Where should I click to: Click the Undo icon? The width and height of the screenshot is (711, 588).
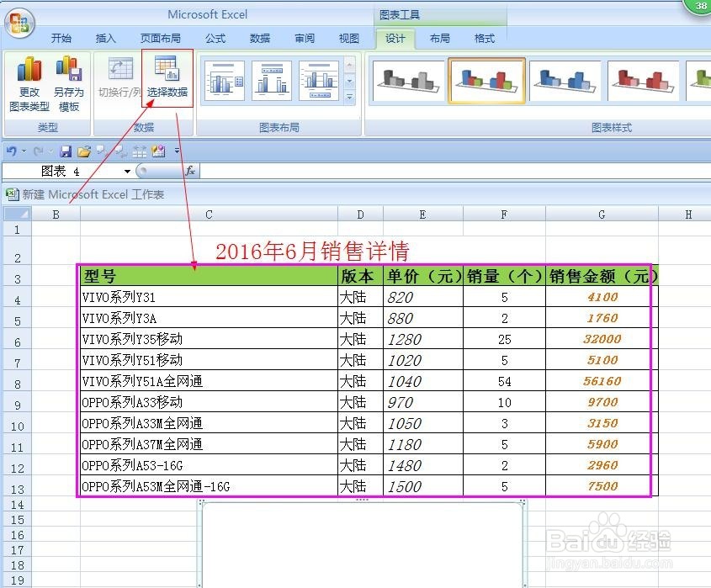(12, 151)
